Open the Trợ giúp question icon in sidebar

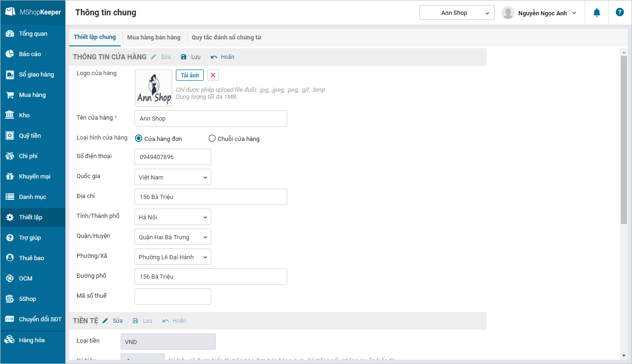[10, 238]
